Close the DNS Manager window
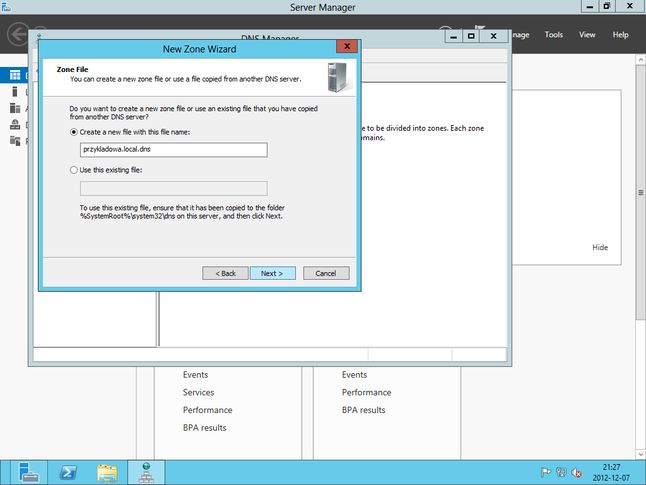Screen dimensions: 646x485 tap(494, 36)
